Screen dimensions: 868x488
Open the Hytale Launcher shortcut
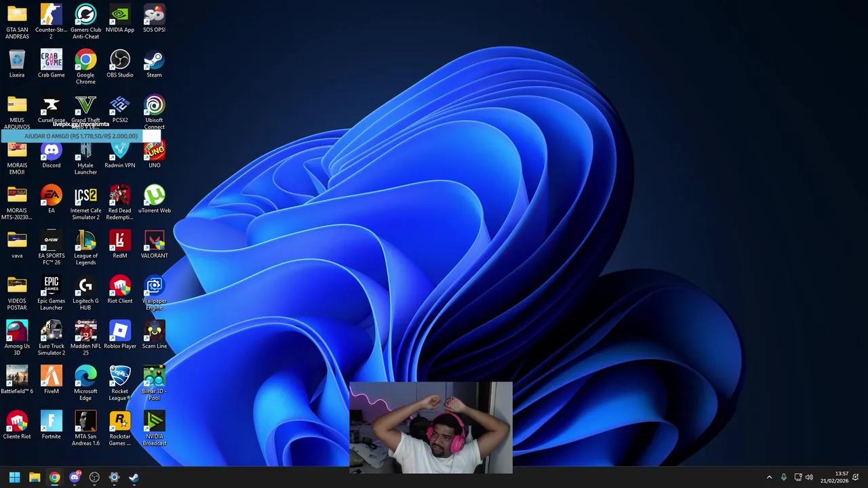tap(85, 158)
